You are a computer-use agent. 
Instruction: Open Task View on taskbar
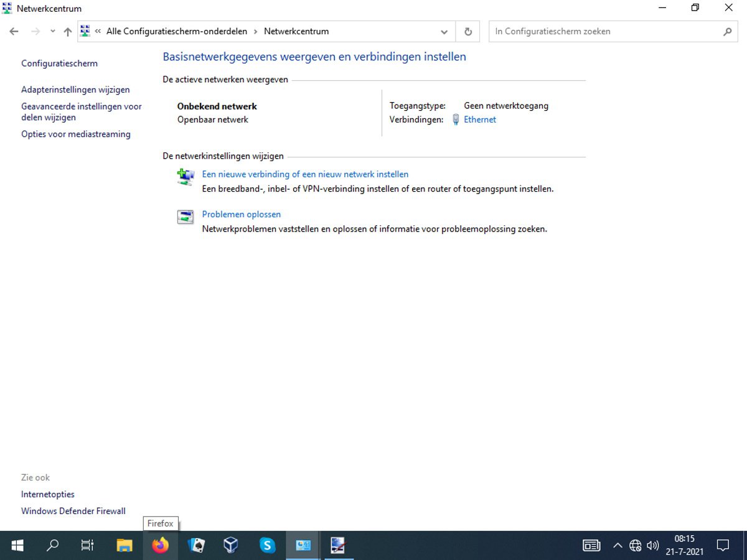point(88,546)
